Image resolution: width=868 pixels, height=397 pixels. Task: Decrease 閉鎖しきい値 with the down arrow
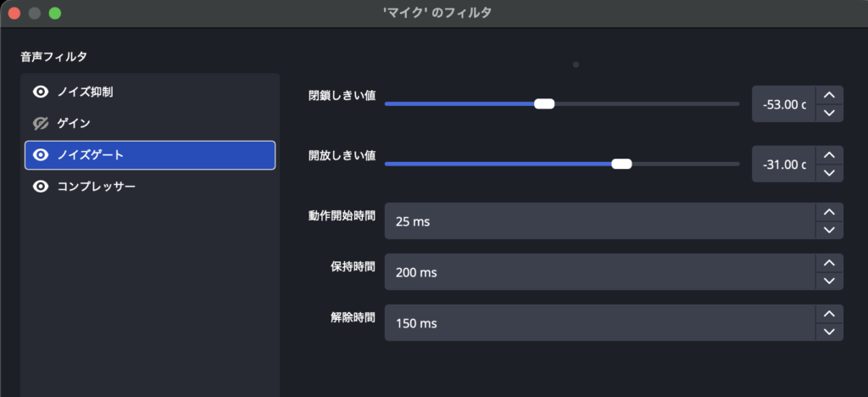coord(828,114)
